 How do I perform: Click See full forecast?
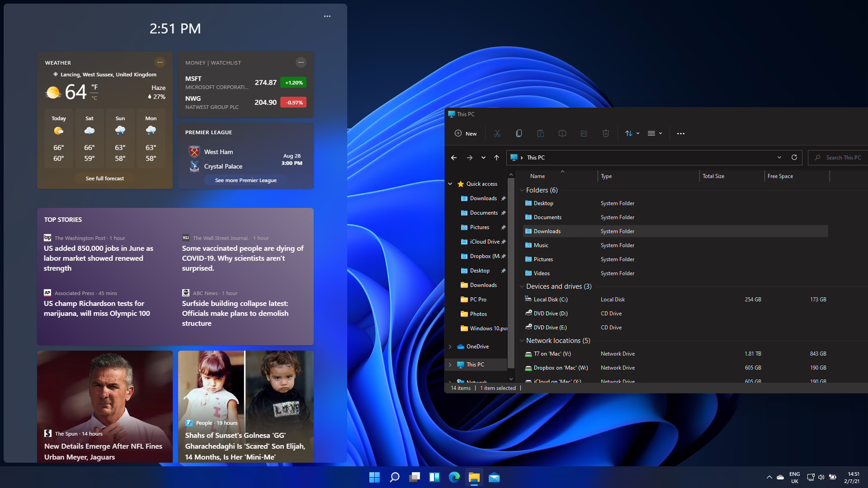tap(104, 178)
